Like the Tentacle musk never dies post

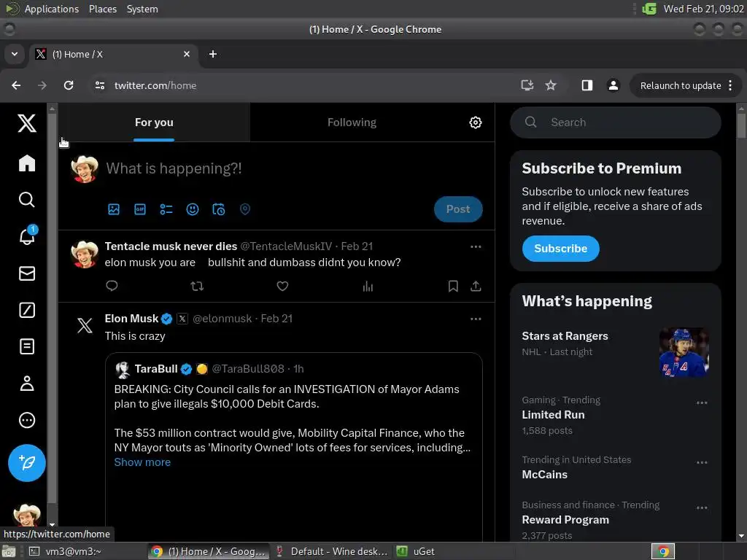click(282, 286)
